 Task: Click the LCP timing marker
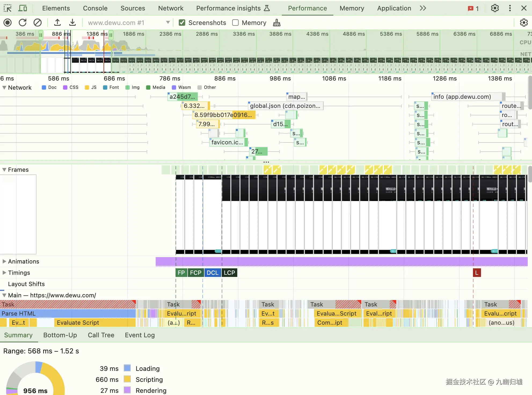pos(229,273)
